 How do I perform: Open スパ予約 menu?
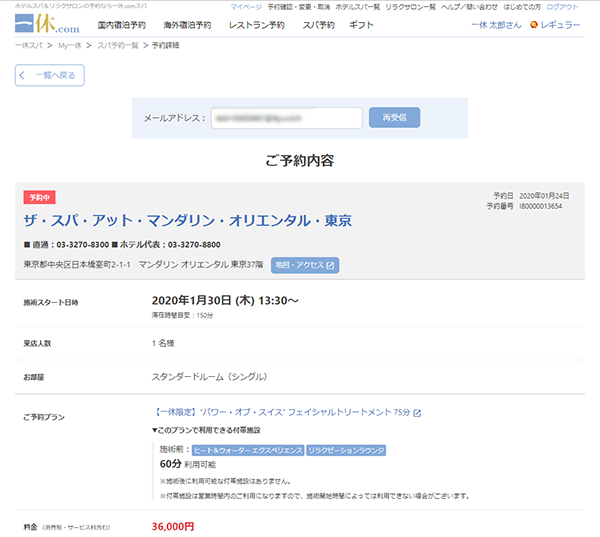[318, 25]
